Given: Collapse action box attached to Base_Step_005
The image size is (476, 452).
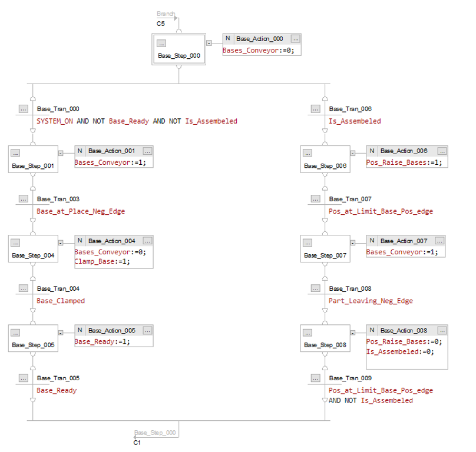Looking at the screenshot, I should (x=61, y=333).
